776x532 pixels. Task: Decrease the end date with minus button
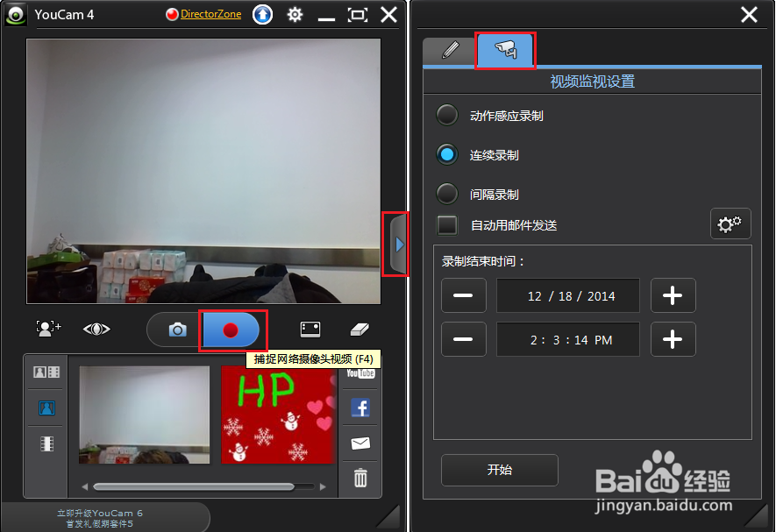pyautogui.click(x=464, y=295)
